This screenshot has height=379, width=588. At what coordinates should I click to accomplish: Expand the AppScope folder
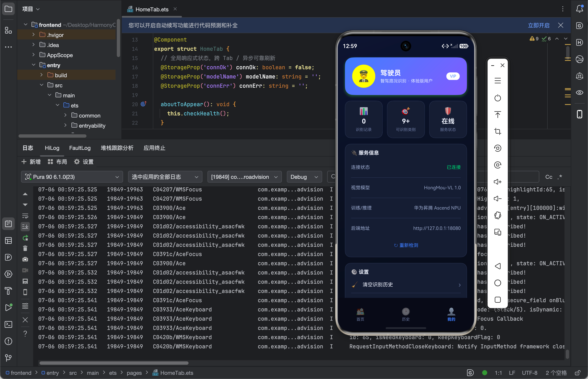tap(33, 55)
